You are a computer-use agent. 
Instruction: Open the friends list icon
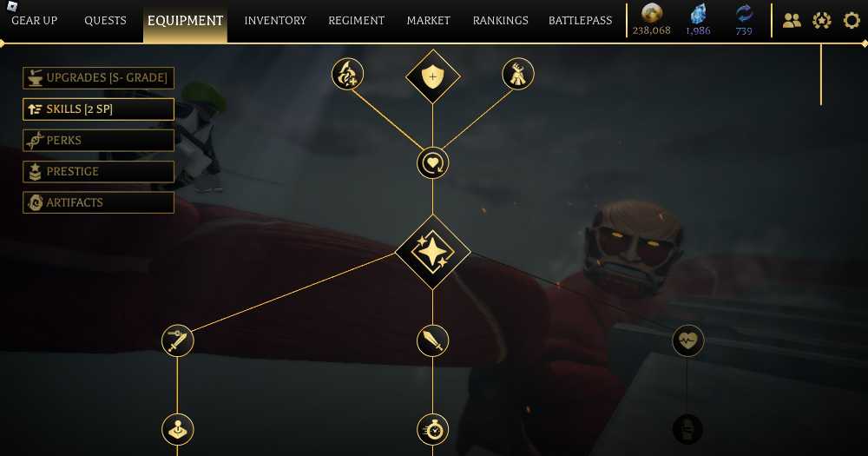(x=792, y=21)
